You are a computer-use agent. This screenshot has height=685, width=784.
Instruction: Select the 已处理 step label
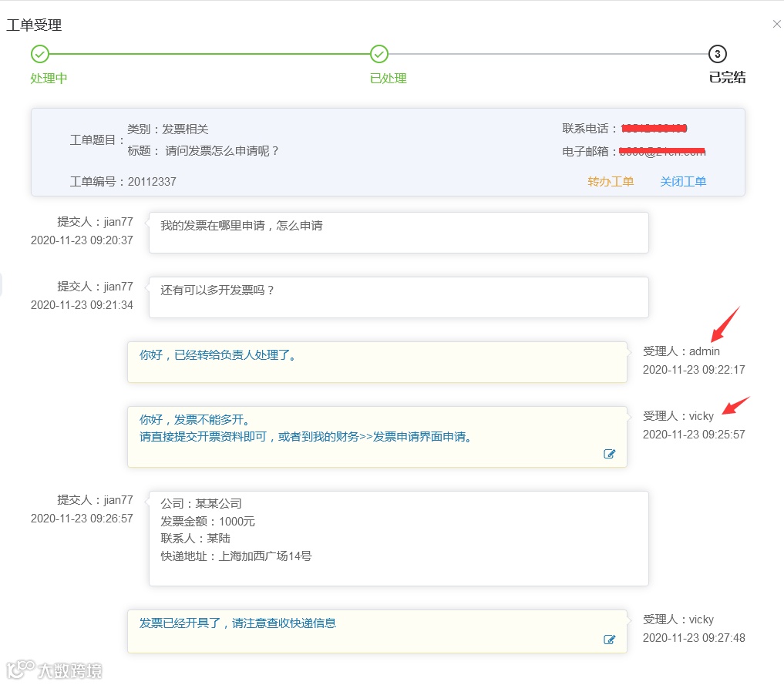pyautogui.click(x=388, y=79)
